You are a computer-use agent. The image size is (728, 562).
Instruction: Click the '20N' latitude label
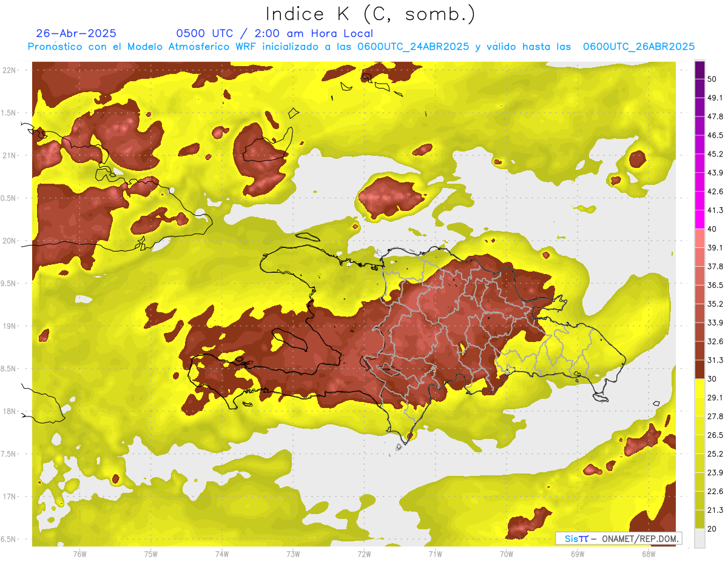9,241
